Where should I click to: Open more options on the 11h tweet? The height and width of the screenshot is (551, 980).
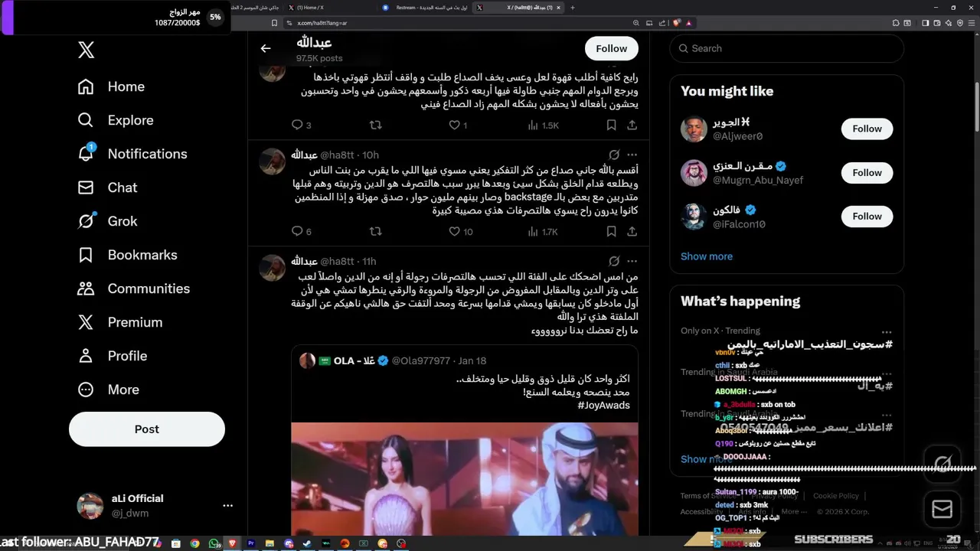tap(632, 261)
